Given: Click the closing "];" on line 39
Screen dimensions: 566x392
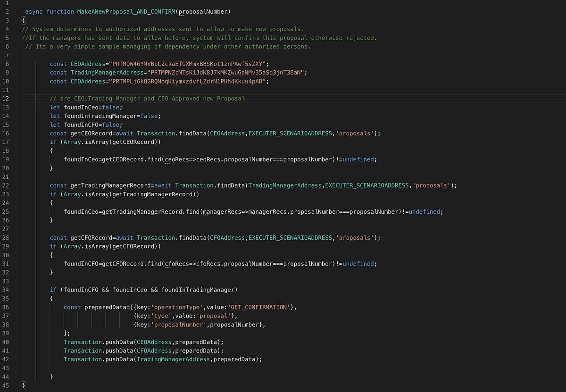Looking at the screenshot, I should coord(67,333).
